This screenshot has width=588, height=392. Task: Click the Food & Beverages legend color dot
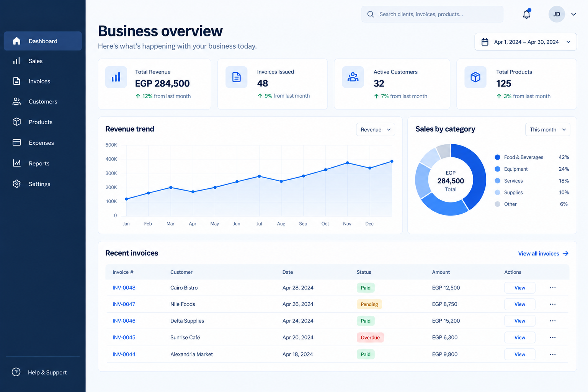pos(498,157)
